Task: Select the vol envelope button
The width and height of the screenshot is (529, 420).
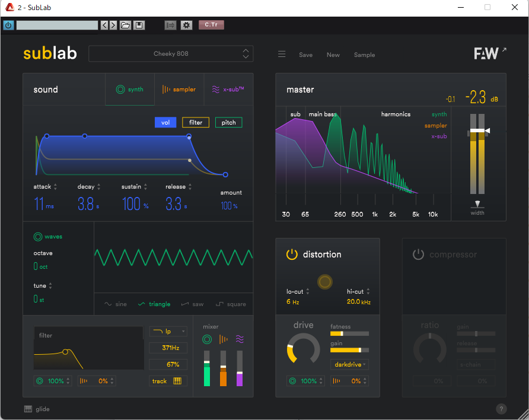Action: coord(165,122)
